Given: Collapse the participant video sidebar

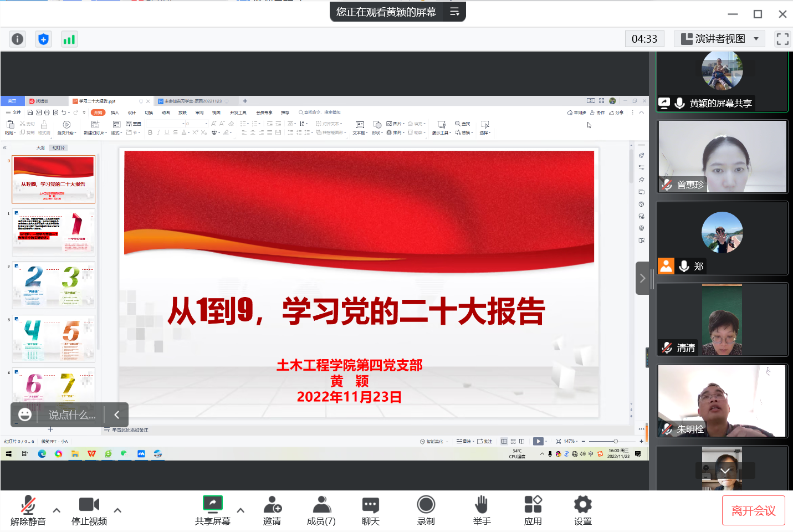Looking at the screenshot, I should [x=642, y=278].
